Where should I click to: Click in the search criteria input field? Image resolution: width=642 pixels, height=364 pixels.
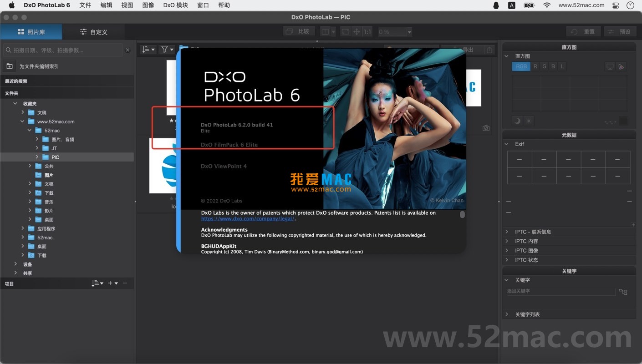64,50
